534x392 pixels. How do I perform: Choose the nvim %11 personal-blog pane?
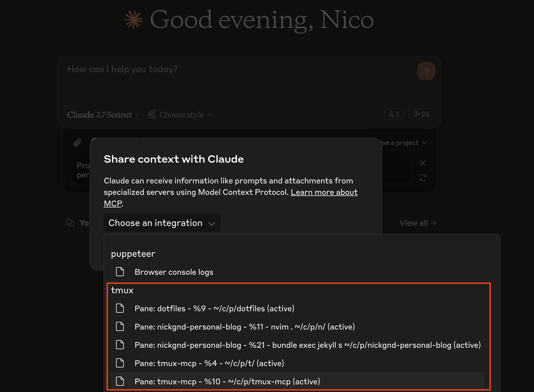[x=244, y=327]
